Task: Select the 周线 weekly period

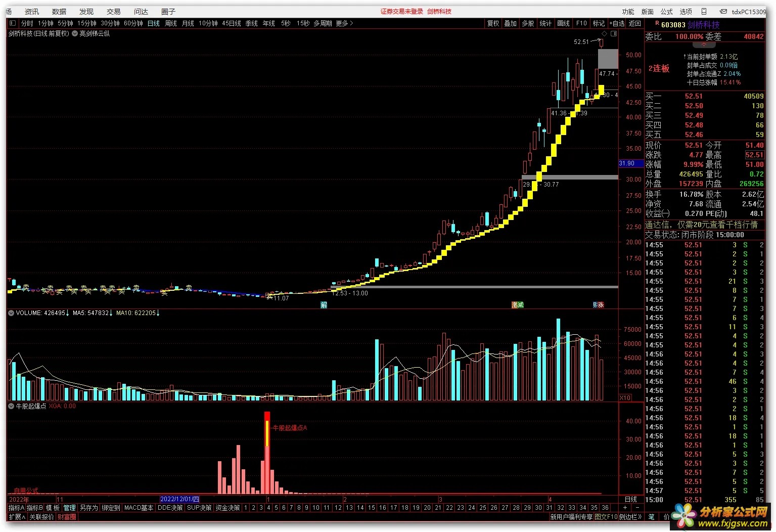Action: click(171, 23)
